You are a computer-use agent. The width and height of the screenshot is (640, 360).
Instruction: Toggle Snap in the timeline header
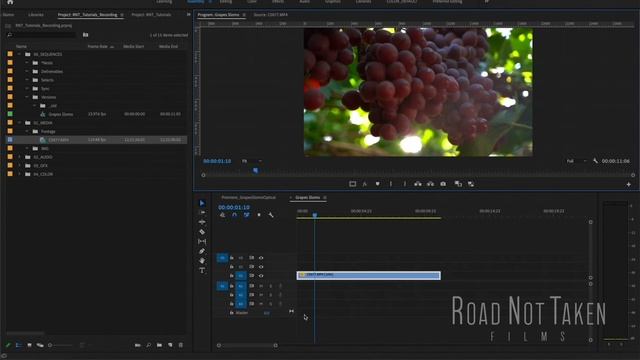(x=234, y=215)
